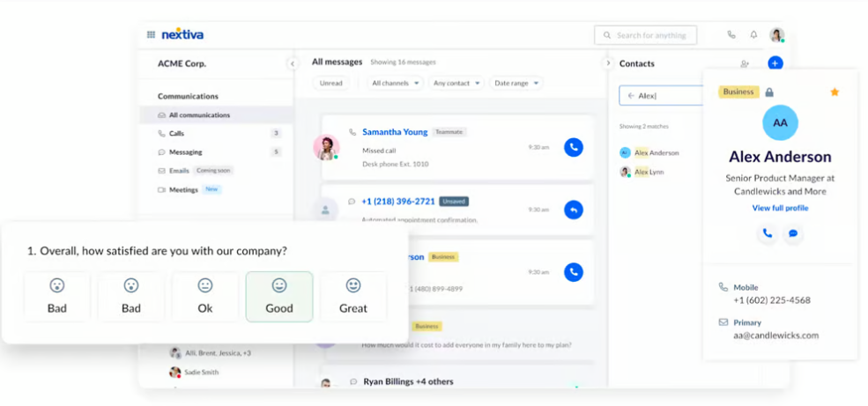Select All communications in sidebar
Viewport: 868px width, 406px height.
[217, 115]
